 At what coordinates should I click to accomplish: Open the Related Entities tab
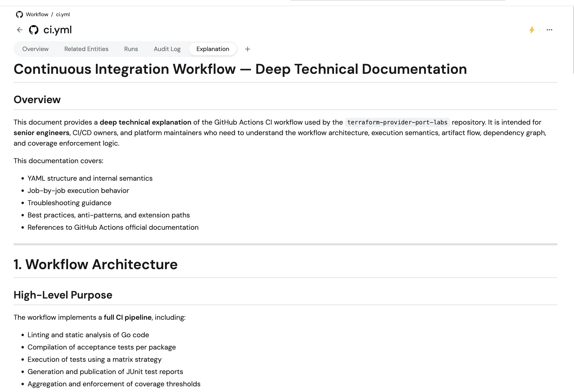point(86,49)
